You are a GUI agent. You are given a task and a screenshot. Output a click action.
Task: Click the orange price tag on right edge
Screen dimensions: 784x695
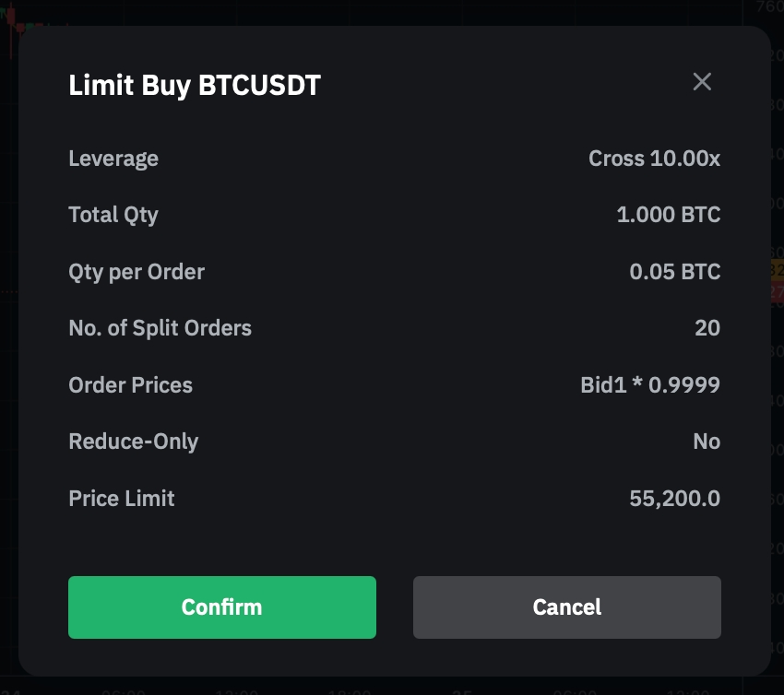click(777, 270)
